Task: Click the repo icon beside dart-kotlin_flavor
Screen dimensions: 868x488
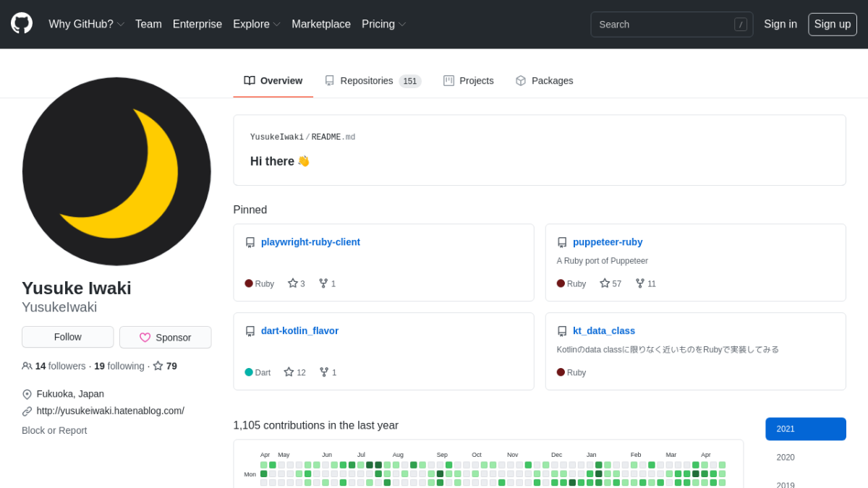Action: (250, 331)
